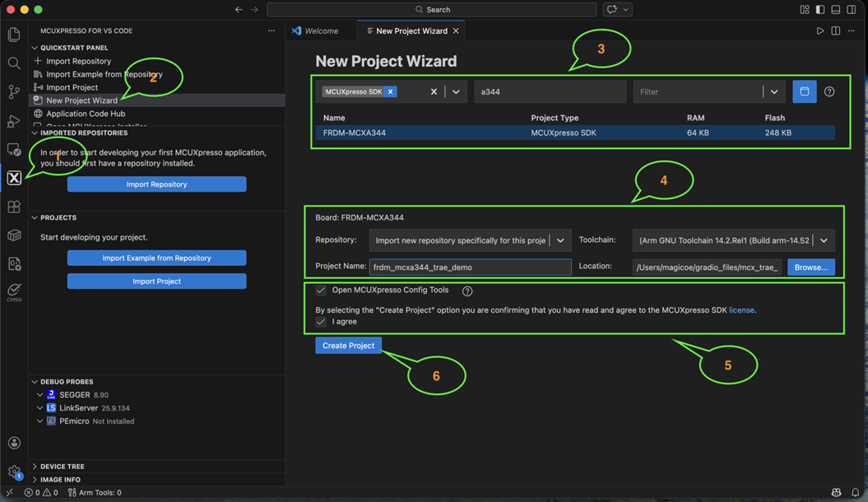Open the Filter dropdown

774,92
